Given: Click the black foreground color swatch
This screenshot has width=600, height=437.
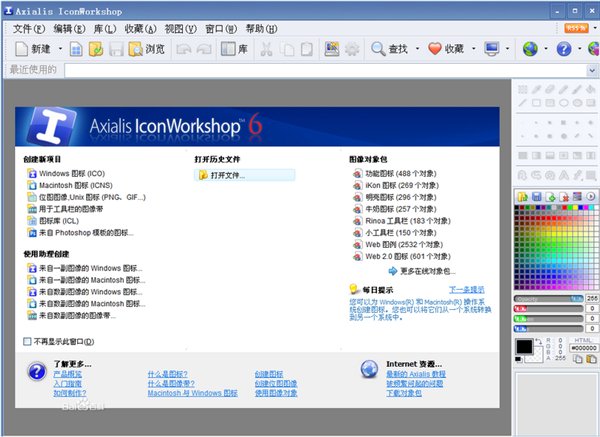Looking at the screenshot, I should 524,346.
